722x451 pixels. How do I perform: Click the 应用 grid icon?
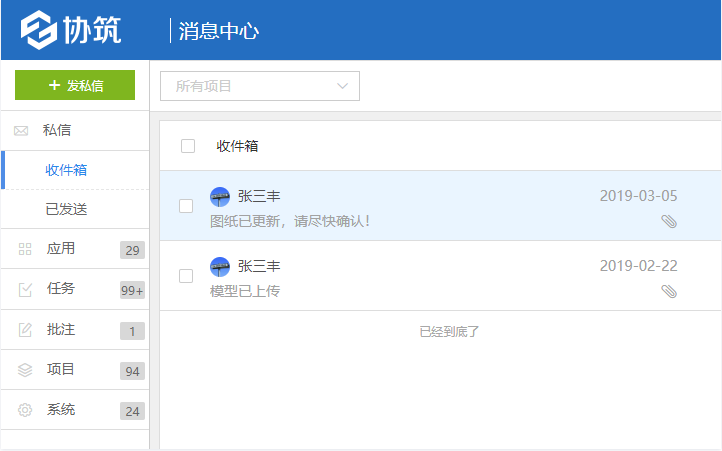[x=25, y=249]
